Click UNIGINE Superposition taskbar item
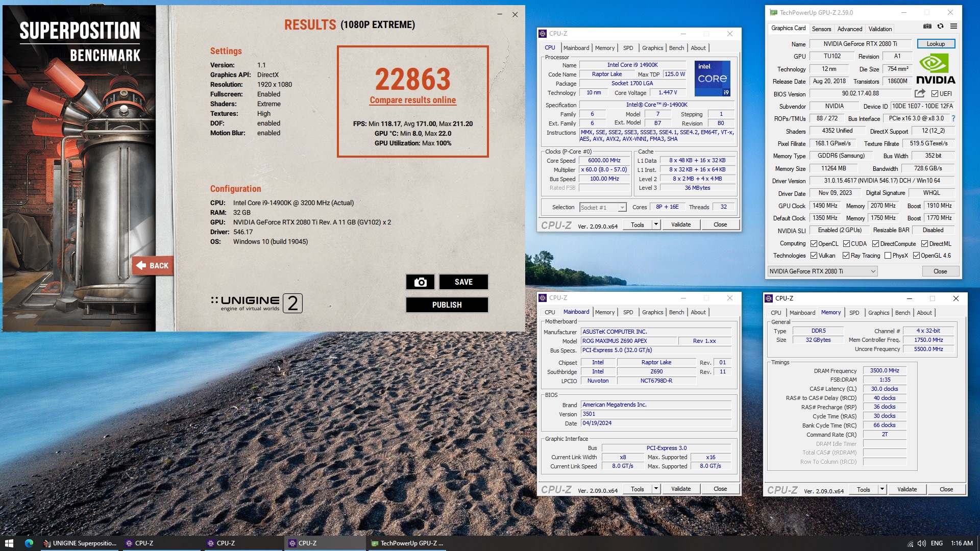The width and height of the screenshot is (980, 551). coord(80,543)
